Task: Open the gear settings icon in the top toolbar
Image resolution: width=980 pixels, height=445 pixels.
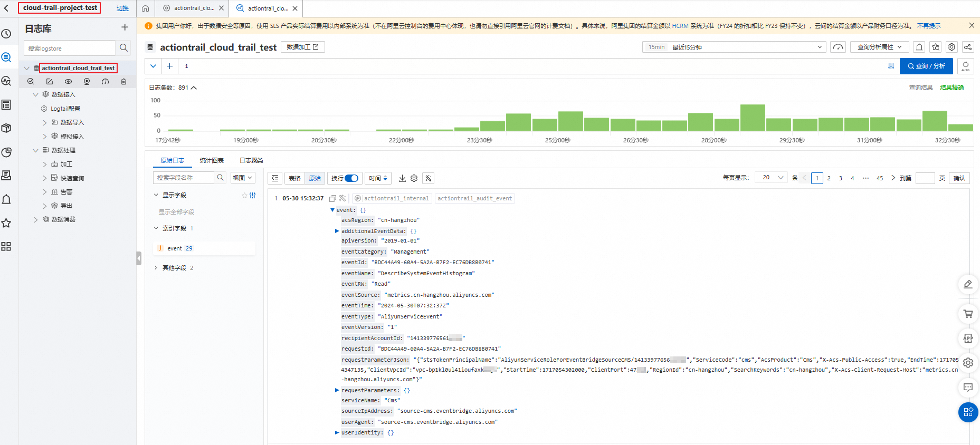Action: 952,47
